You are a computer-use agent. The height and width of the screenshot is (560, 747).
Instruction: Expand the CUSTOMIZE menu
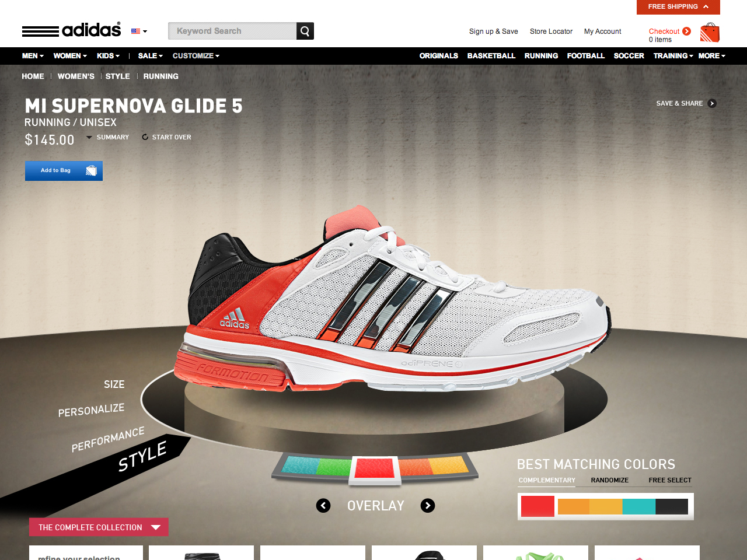(196, 56)
